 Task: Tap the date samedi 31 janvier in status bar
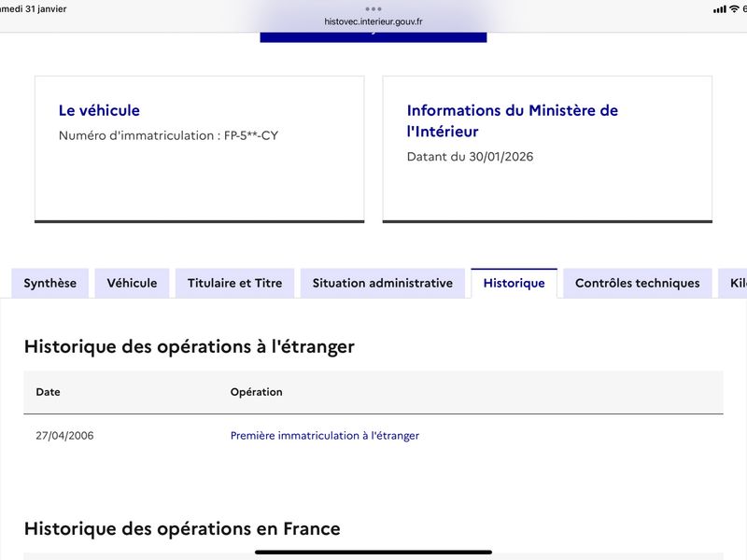coord(34,9)
